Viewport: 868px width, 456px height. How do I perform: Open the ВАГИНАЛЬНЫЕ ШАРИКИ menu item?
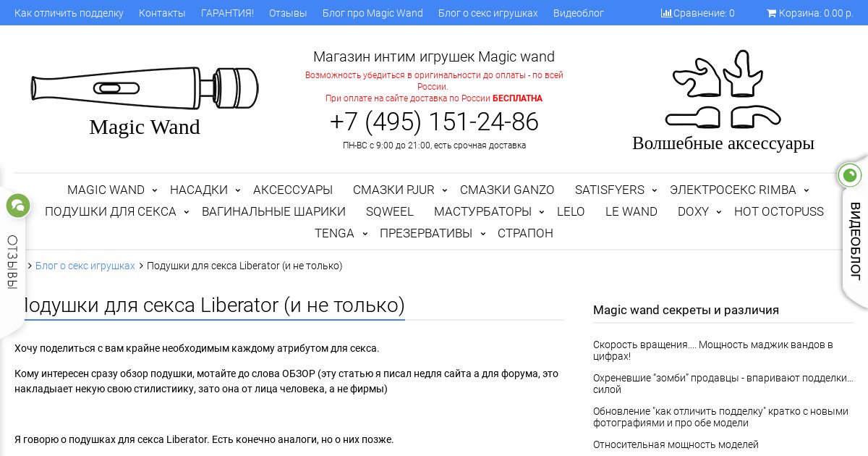(273, 211)
